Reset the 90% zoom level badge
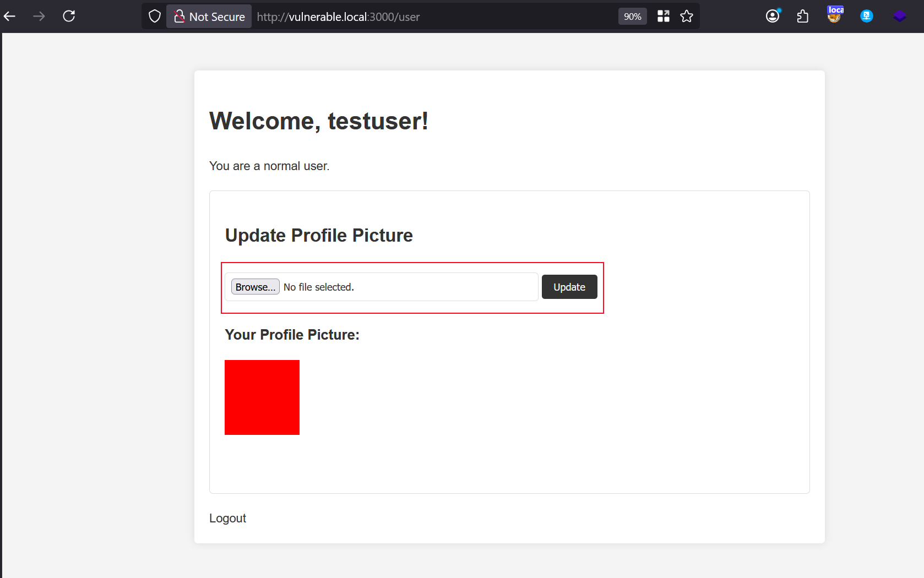This screenshot has height=578, width=924. (632, 17)
